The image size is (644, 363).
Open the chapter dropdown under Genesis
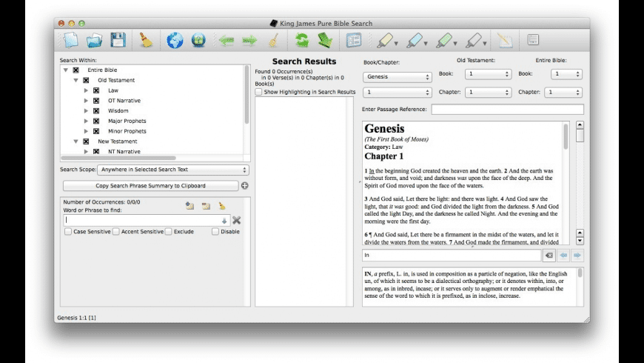pyautogui.click(x=398, y=93)
